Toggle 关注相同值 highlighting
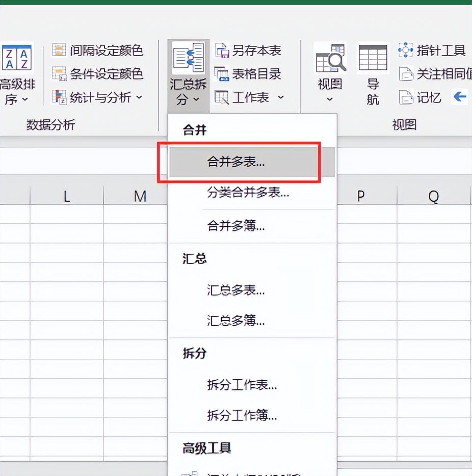 pos(406,74)
